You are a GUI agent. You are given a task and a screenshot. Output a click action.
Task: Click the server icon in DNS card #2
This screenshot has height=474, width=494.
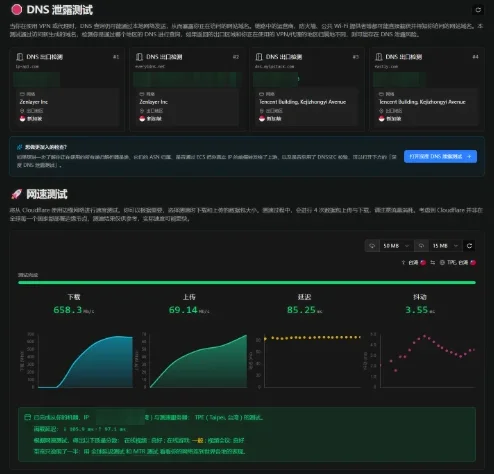139,57
